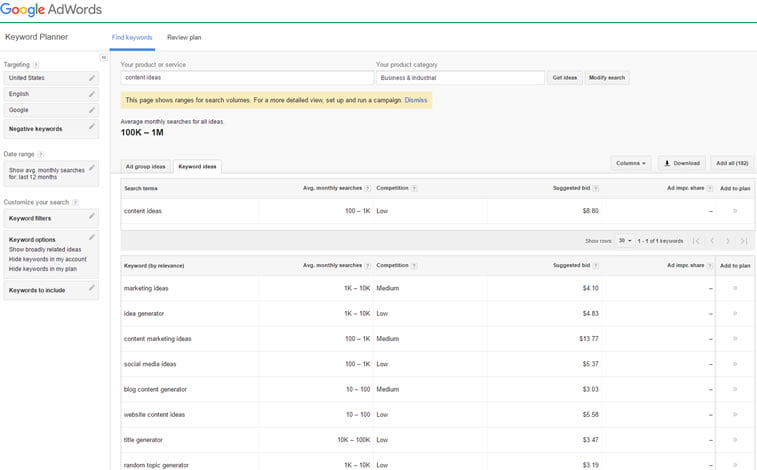Add 'blog content generator' to plan arrow
This screenshot has width=757, height=470.
(735, 389)
